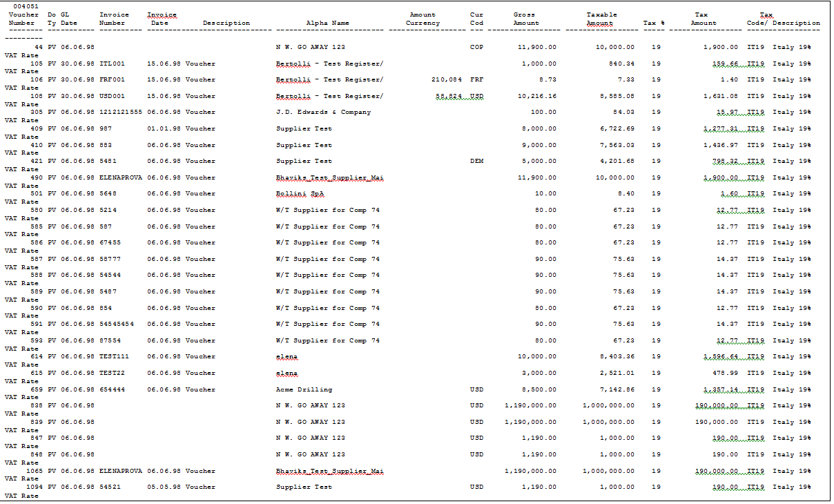Select the Tax % column header

pyautogui.click(x=654, y=23)
